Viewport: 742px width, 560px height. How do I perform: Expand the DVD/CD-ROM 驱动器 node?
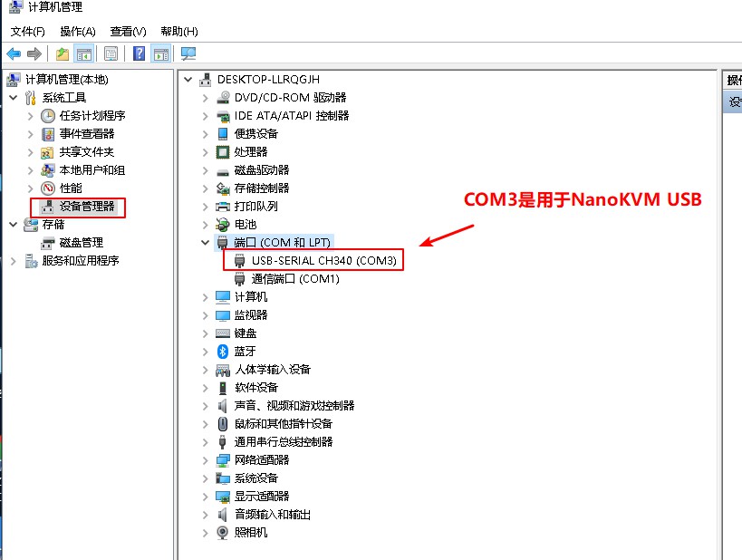pyautogui.click(x=205, y=98)
